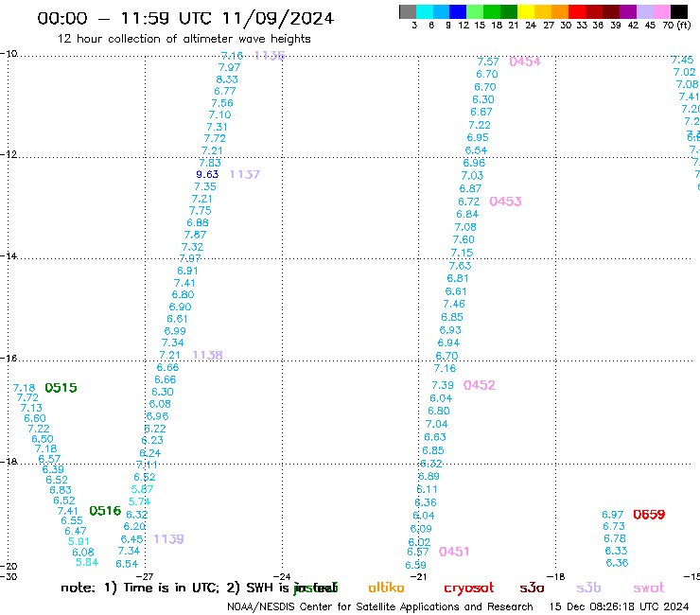Viewport: 700px width, 615px height.
Task: Click the green 0515 time label
Action: (x=61, y=388)
